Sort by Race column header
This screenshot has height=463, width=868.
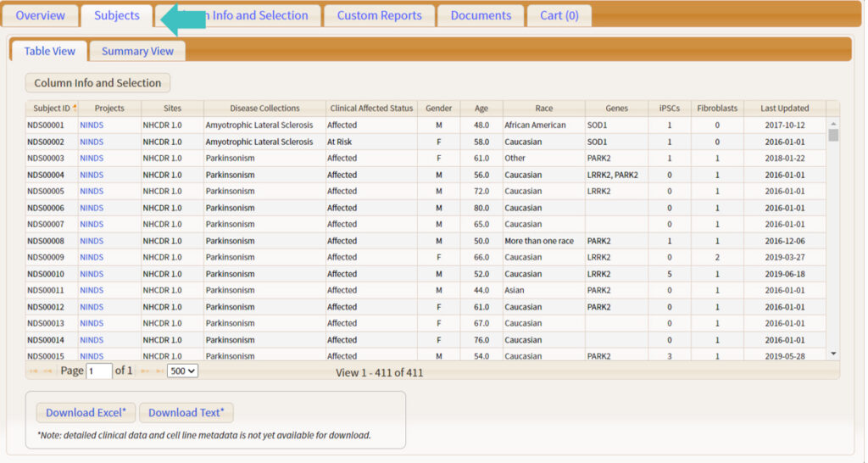(543, 108)
